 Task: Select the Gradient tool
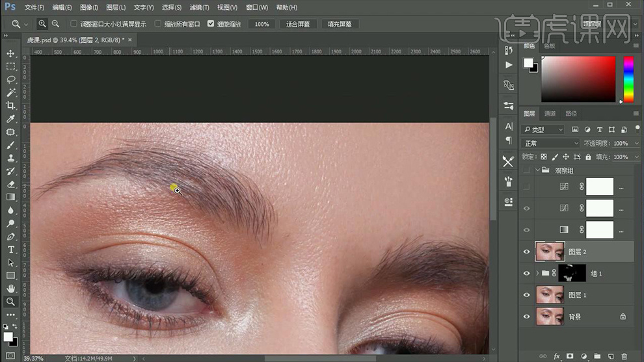click(x=10, y=198)
